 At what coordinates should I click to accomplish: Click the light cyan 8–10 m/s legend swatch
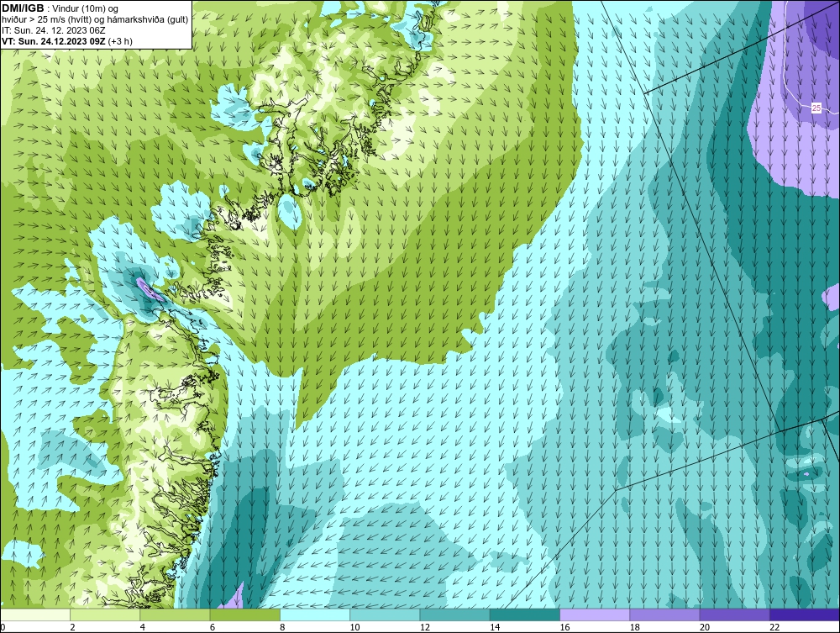coord(315,615)
